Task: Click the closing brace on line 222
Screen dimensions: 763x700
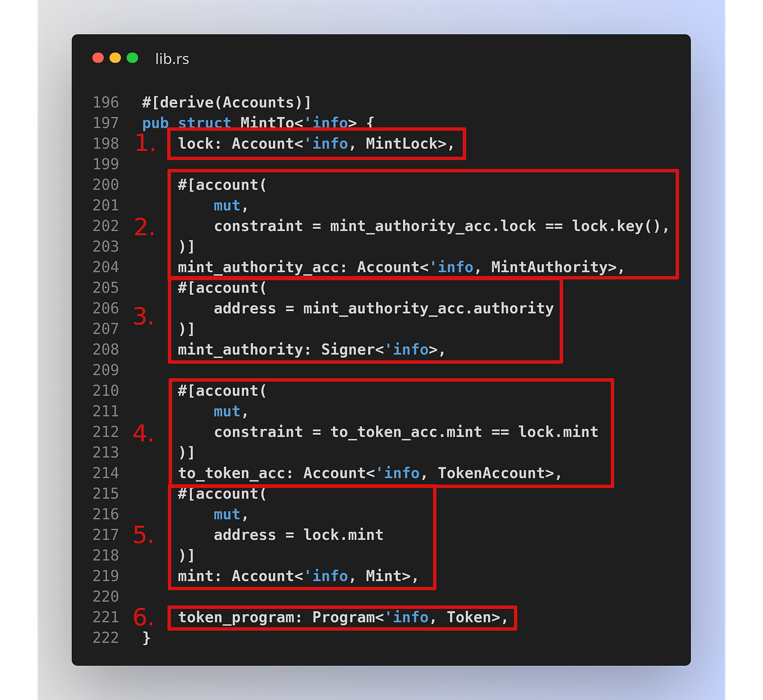Action: coord(147,638)
